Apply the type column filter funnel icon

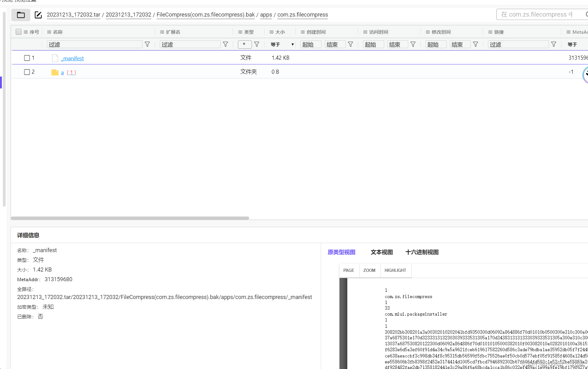point(257,44)
